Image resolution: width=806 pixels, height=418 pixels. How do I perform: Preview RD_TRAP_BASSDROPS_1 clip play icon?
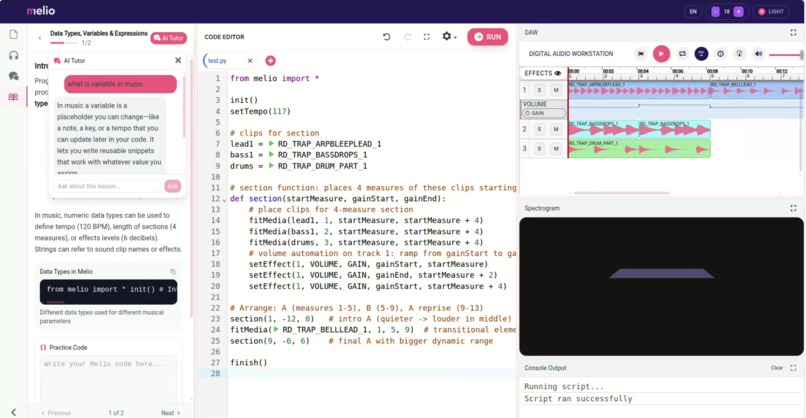[x=271, y=154]
